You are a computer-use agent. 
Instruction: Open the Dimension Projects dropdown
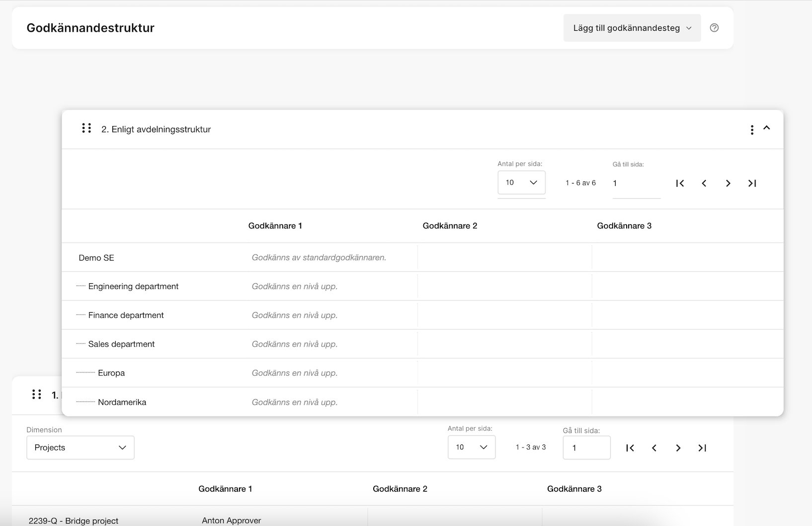pos(81,447)
